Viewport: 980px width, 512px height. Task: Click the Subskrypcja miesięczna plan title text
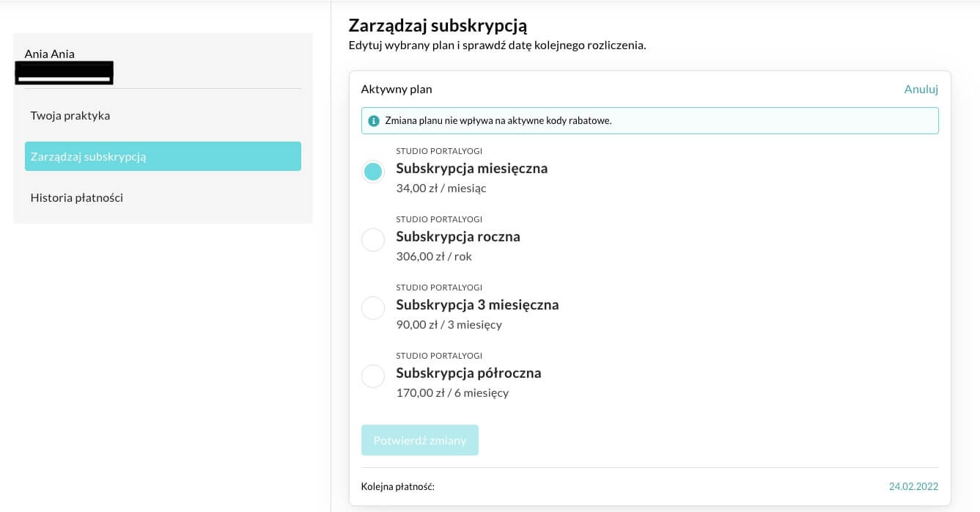471,169
